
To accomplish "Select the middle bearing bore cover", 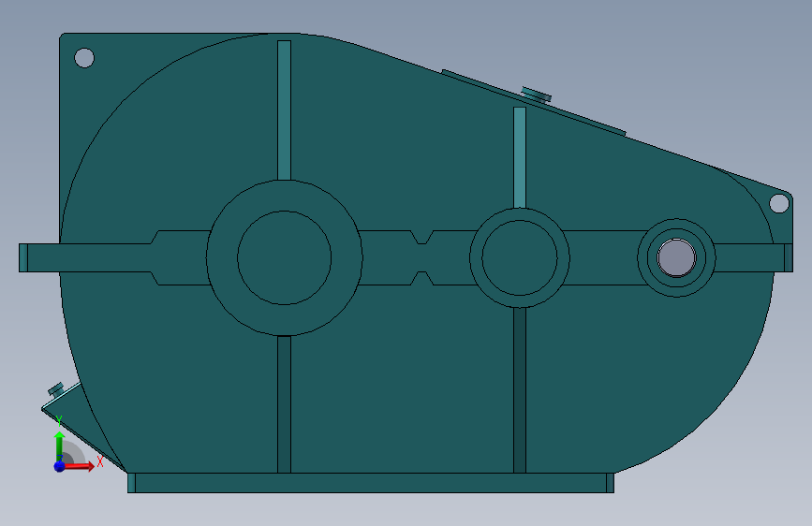I will (x=520, y=257).
